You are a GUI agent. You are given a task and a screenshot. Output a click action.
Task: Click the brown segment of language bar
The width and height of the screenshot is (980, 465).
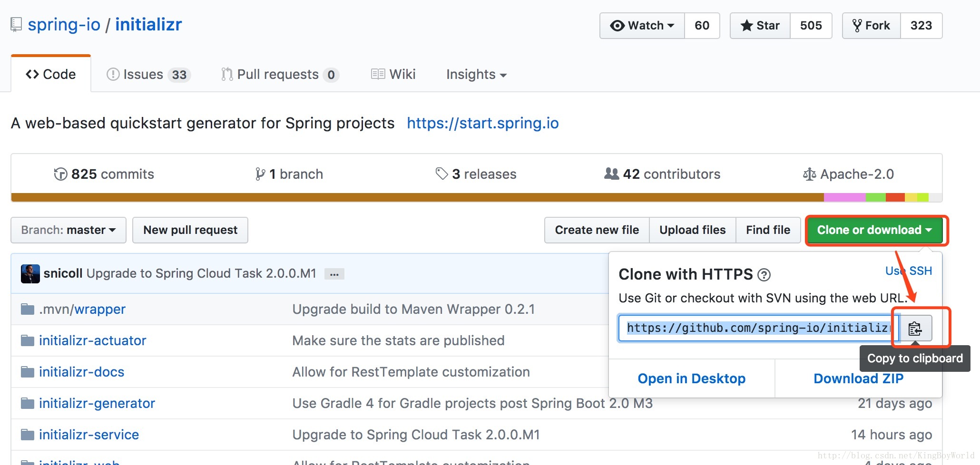click(x=418, y=197)
